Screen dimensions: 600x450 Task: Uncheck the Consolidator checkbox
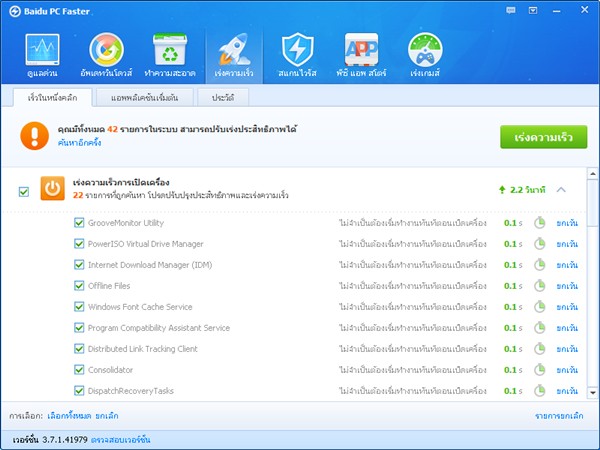(79, 370)
